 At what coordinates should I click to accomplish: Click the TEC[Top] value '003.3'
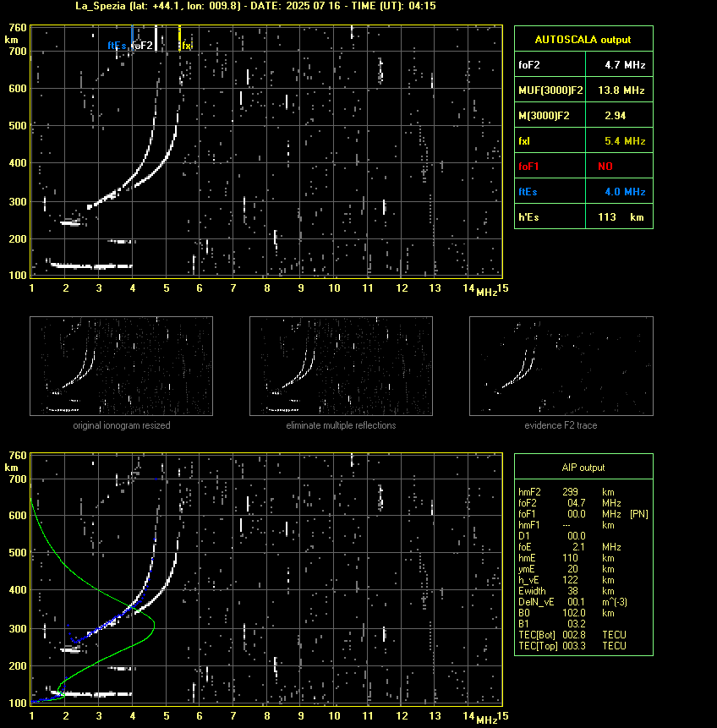click(x=574, y=646)
